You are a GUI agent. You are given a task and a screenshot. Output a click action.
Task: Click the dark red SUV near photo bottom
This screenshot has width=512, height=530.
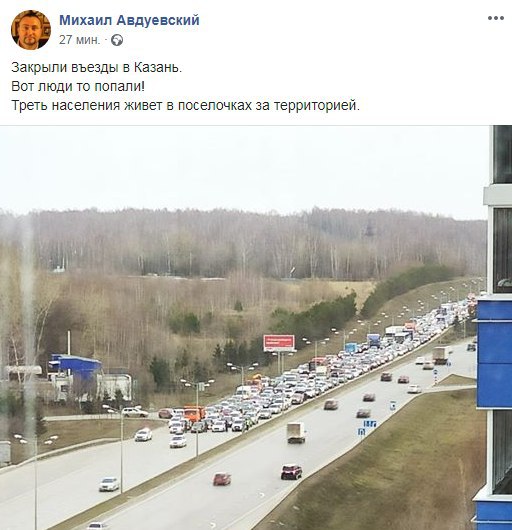[x=291, y=472]
